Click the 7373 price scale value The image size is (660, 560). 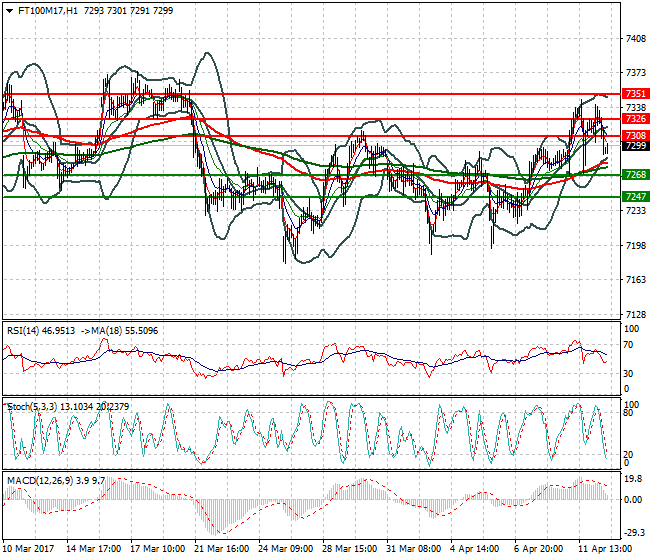636,73
